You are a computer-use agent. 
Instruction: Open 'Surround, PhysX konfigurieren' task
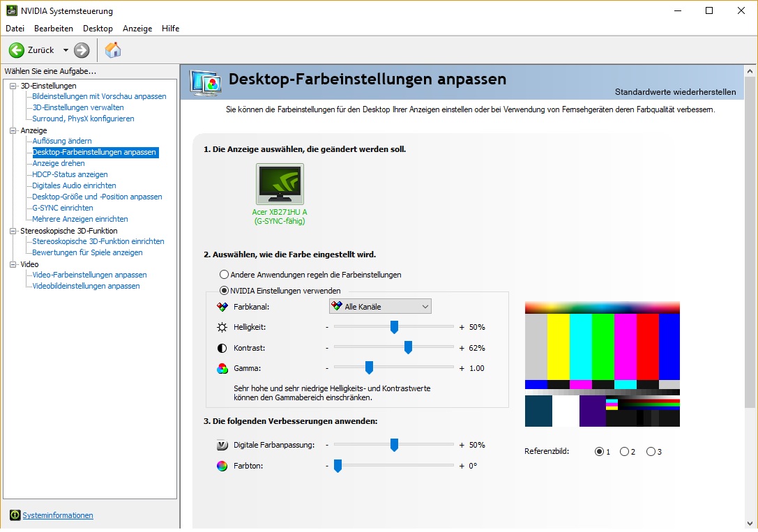click(x=83, y=119)
